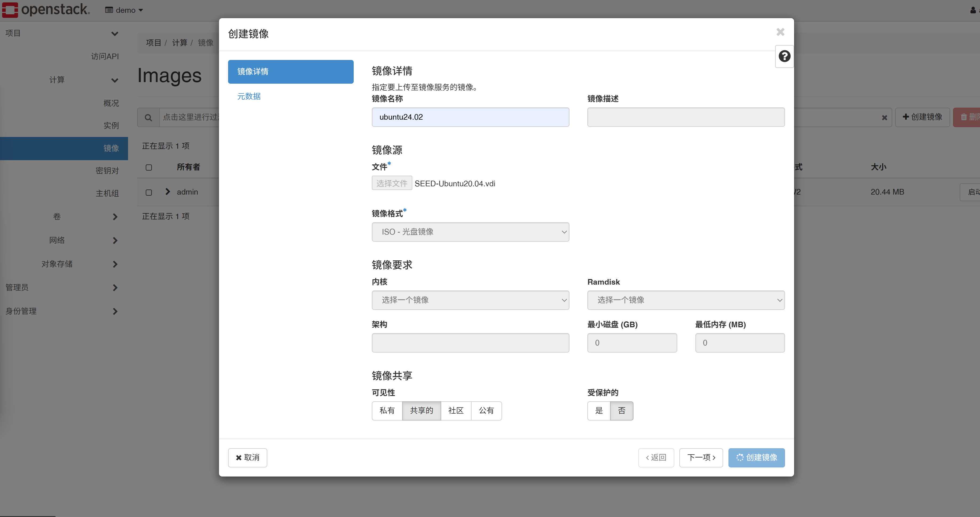Image resolution: width=980 pixels, height=517 pixels.
Task: Set protected option to 是
Action: (x=599, y=411)
